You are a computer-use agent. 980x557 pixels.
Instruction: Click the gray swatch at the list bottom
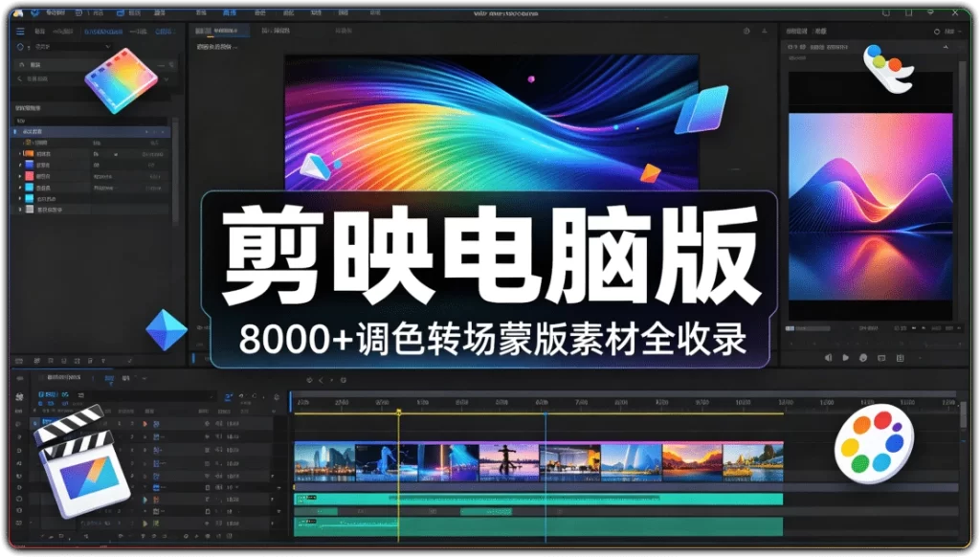tap(29, 210)
